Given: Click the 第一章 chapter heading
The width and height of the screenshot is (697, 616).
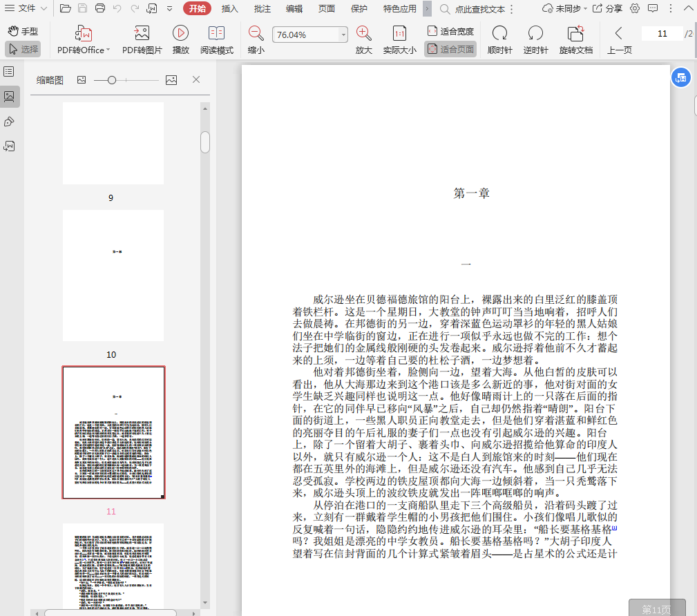Looking at the screenshot, I should (471, 193).
